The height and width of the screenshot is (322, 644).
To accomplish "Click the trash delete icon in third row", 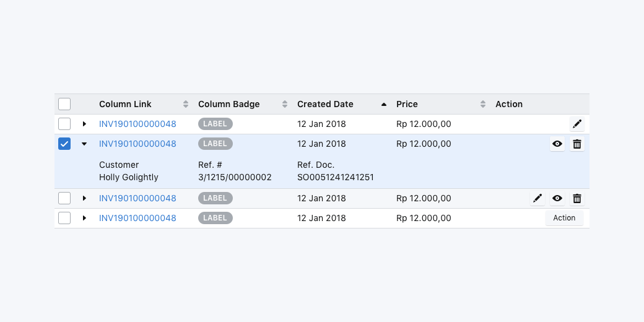I will (577, 199).
